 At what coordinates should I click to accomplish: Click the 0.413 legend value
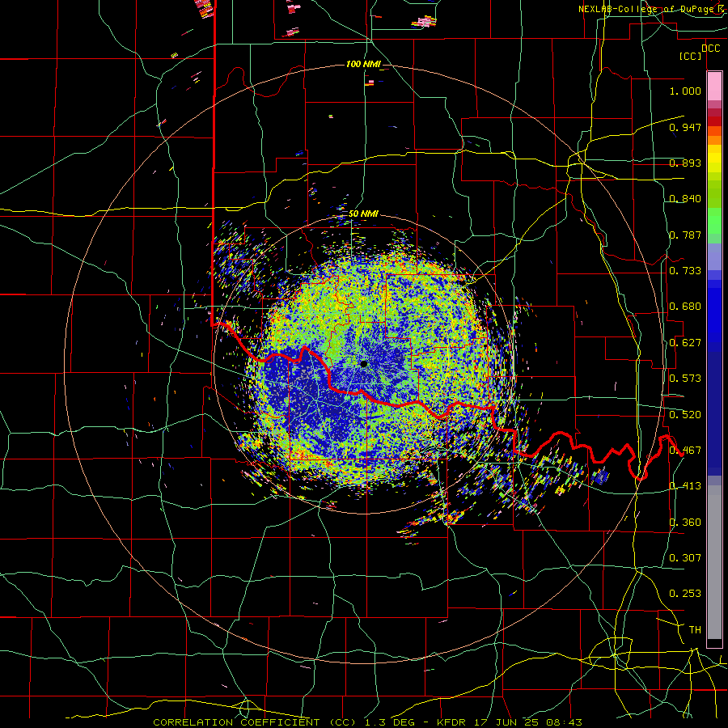coord(685,486)
